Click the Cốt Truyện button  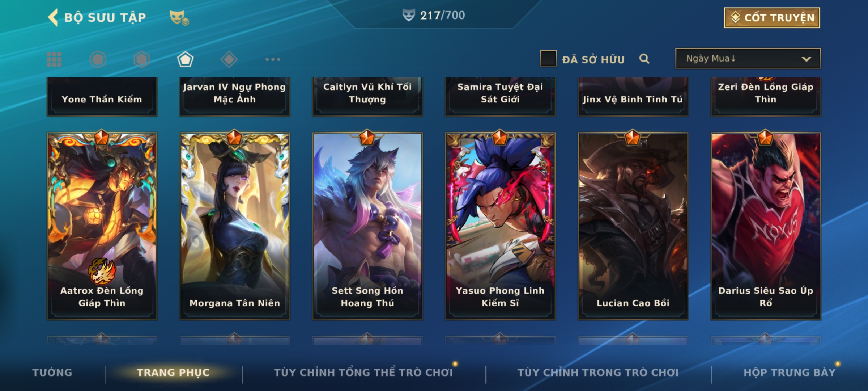point(772,18)
